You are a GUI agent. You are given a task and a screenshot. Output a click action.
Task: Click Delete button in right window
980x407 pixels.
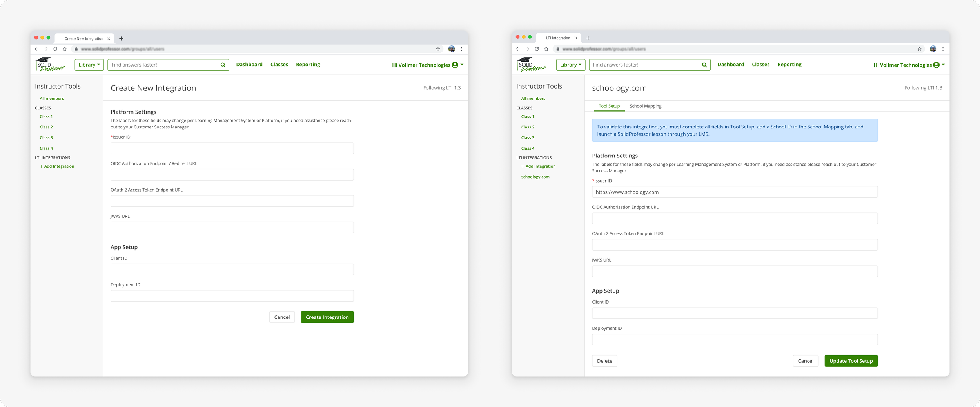pos(604,361)
